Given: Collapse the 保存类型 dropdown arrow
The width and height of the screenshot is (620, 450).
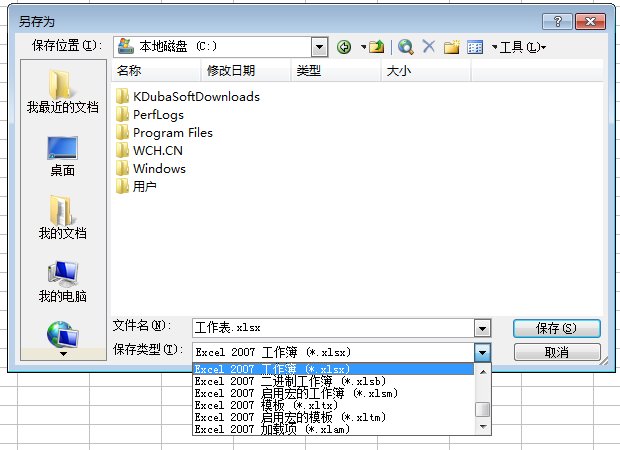Looking at the screenshot, I should (482, 352).
